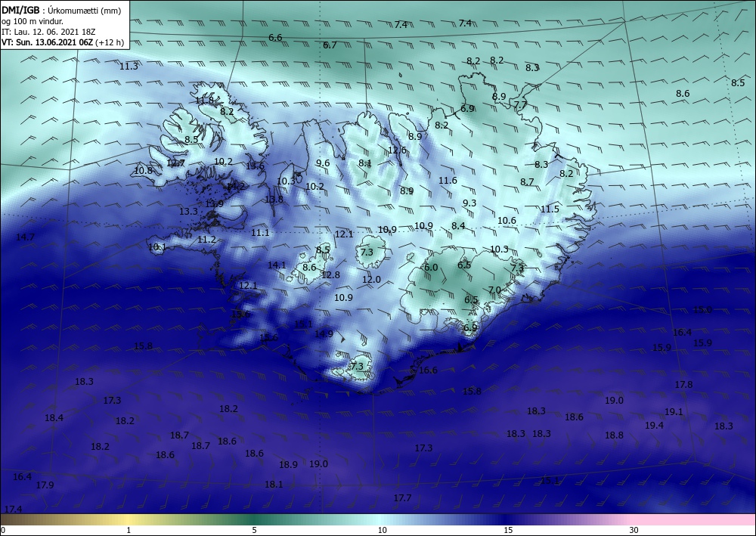756x536 pixels.
Task: Click the color scale tick label 1
Action: click(x=129, y=530)
